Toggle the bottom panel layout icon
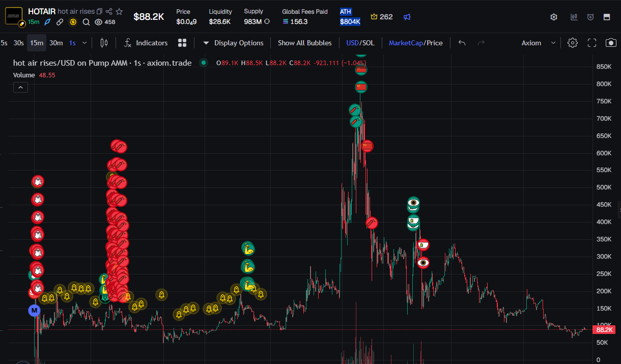Viewport: 621px width, 364px height. tap(607, 17)
